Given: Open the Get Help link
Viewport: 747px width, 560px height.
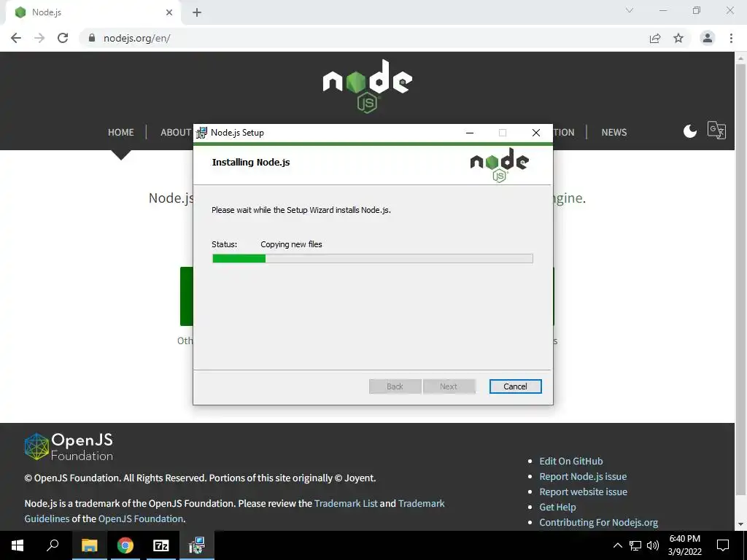Looking at the screenshot, I should [557, 507].
